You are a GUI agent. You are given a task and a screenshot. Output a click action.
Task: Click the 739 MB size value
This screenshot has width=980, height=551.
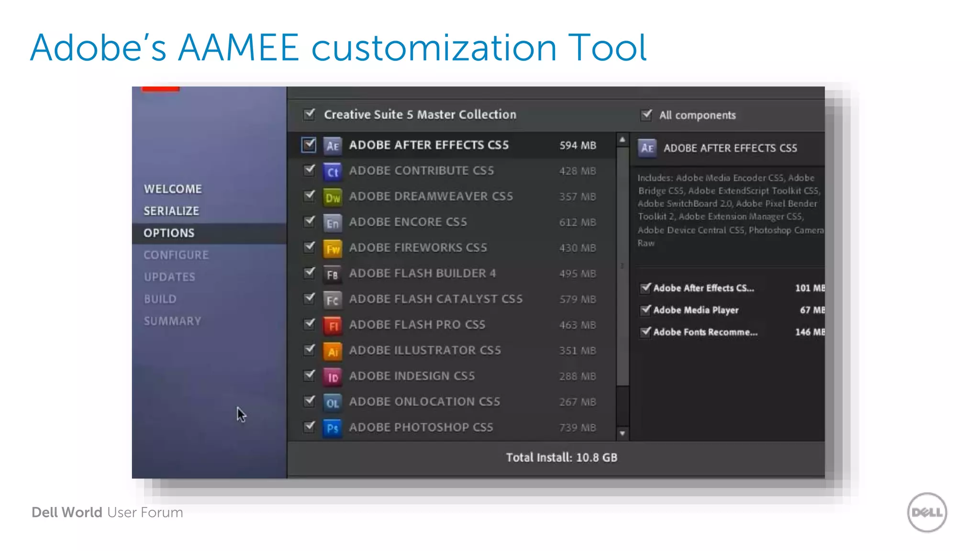pyautogui.click(x=578, y=428)
